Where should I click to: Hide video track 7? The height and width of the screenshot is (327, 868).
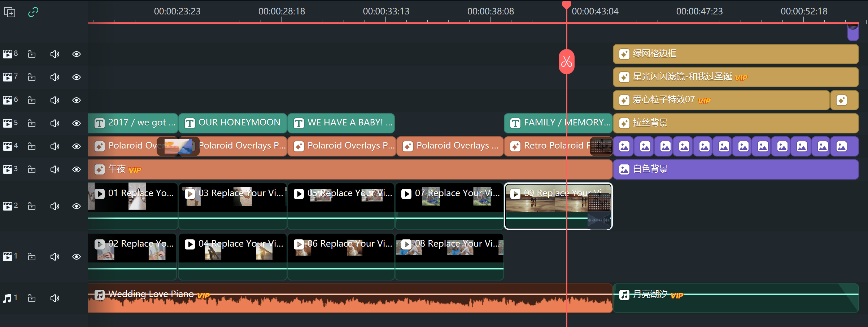pos(77,77)
